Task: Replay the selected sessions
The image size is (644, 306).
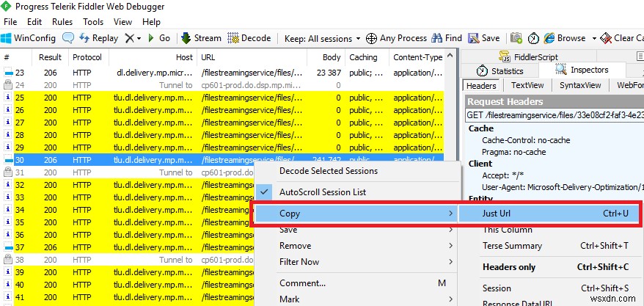Action: coord(98,38)
